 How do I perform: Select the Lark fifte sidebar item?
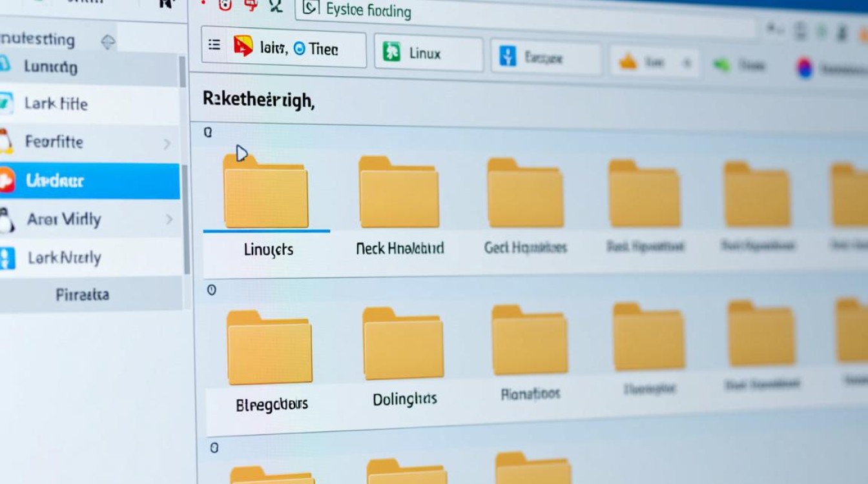[56, 103]
